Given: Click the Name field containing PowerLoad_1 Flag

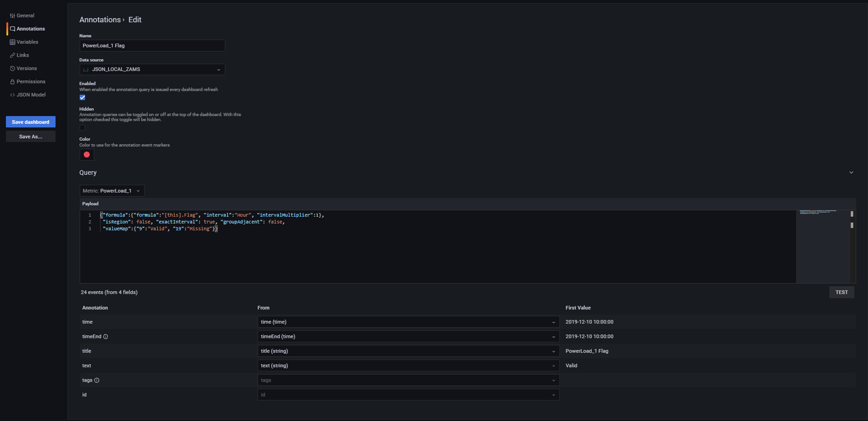Looking at the screenshot, I should [x=152, y=46].
